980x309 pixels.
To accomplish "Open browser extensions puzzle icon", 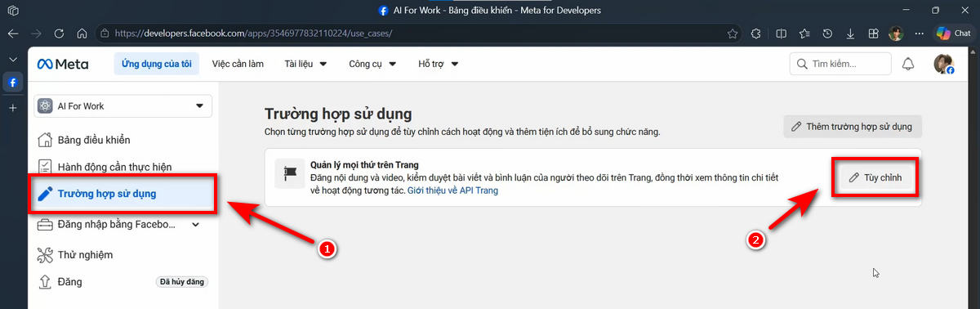I will 756,34.
